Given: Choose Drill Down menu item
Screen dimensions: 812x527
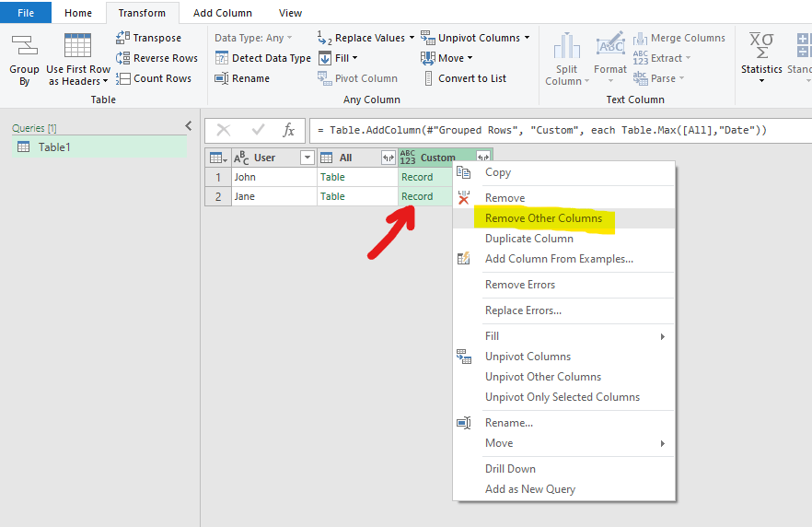Looking at the screenshot, I should (564, 469).
